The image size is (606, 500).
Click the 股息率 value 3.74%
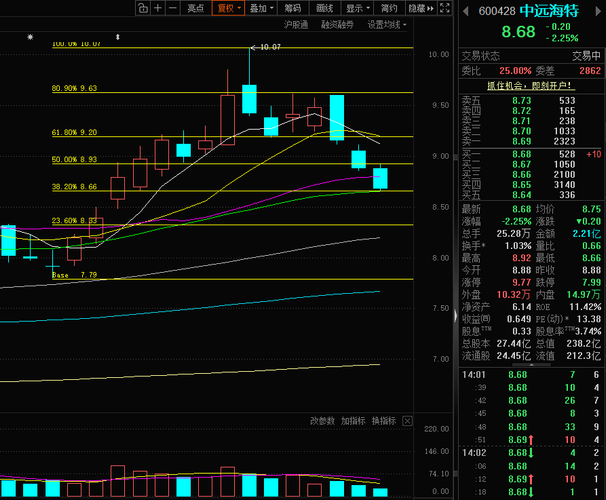[x=588, y=332]
